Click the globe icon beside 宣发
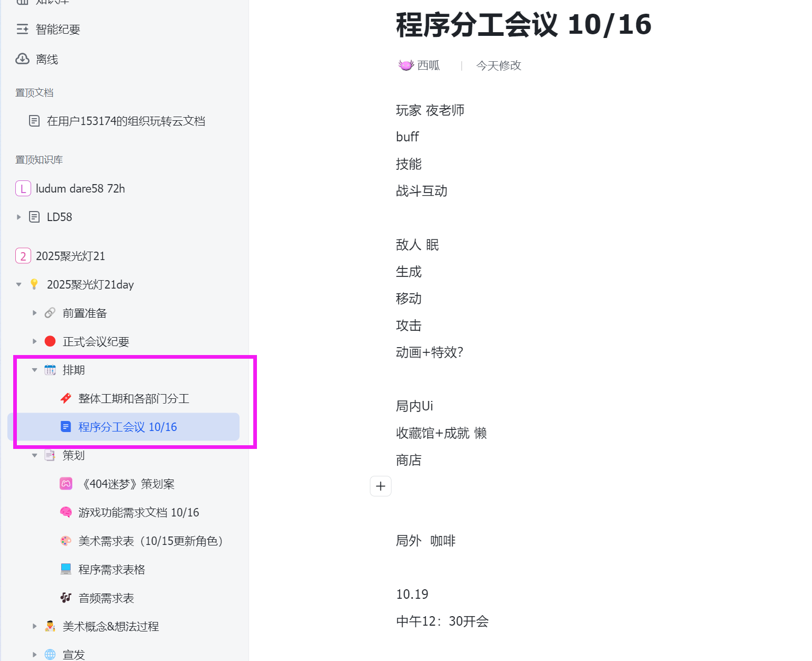This screenshot has width=812, height=661. pos(50,655)
